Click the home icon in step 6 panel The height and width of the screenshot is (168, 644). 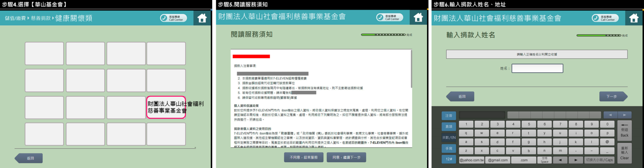point(634,18)
